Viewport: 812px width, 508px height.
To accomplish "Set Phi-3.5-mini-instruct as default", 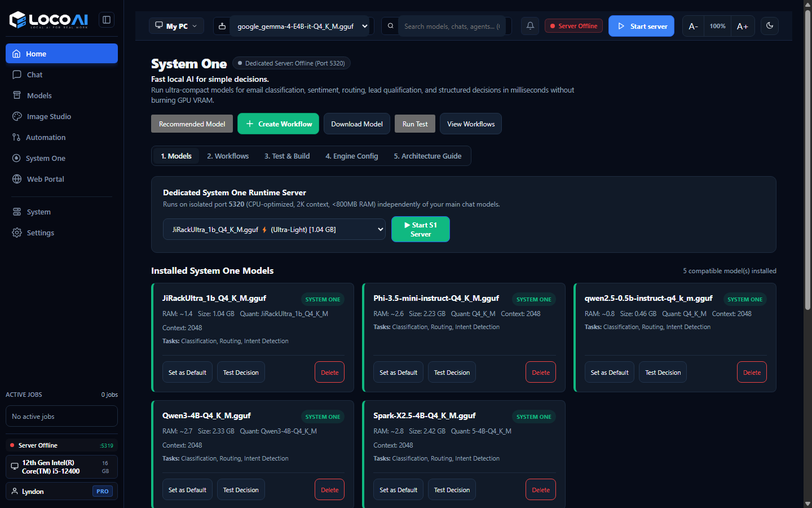I will coord(398,372).
